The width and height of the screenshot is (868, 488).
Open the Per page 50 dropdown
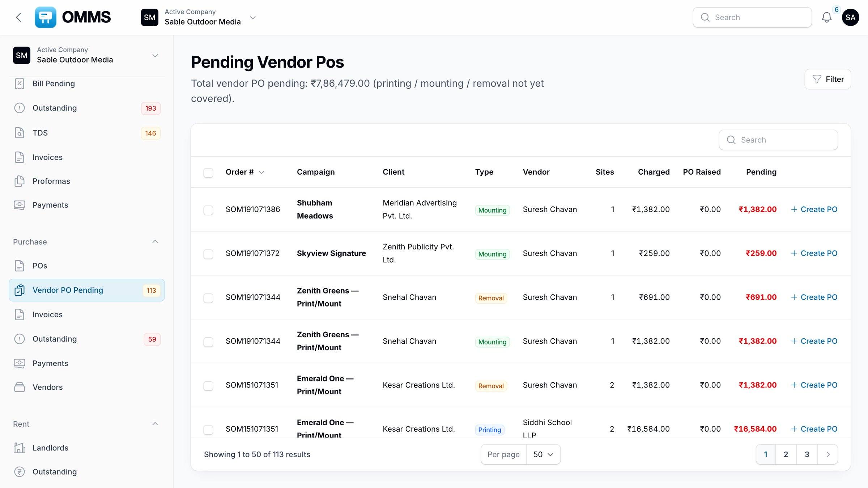point(543,454)
